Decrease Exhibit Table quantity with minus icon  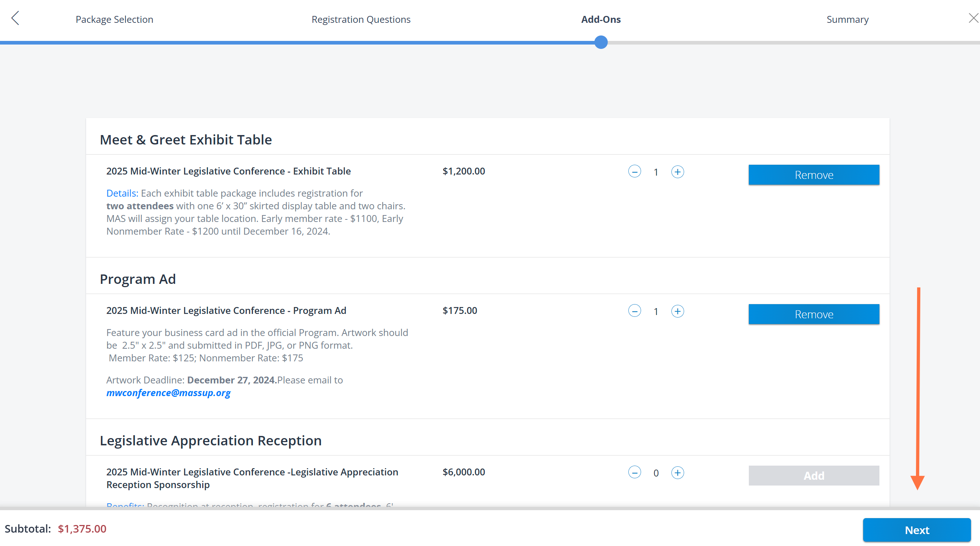(635, 171)
